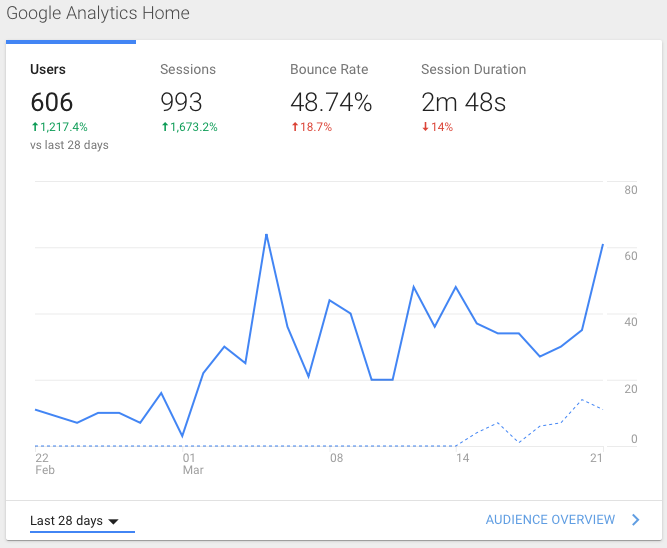Click the 08 x-axis date label
The image size is (667, 548).
point(336,458)
